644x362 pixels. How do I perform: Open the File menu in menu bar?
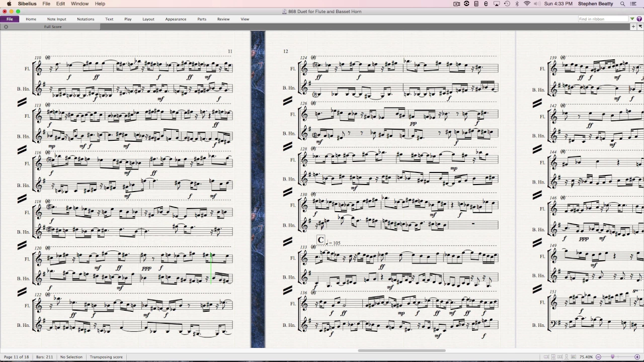pos(46,4)
